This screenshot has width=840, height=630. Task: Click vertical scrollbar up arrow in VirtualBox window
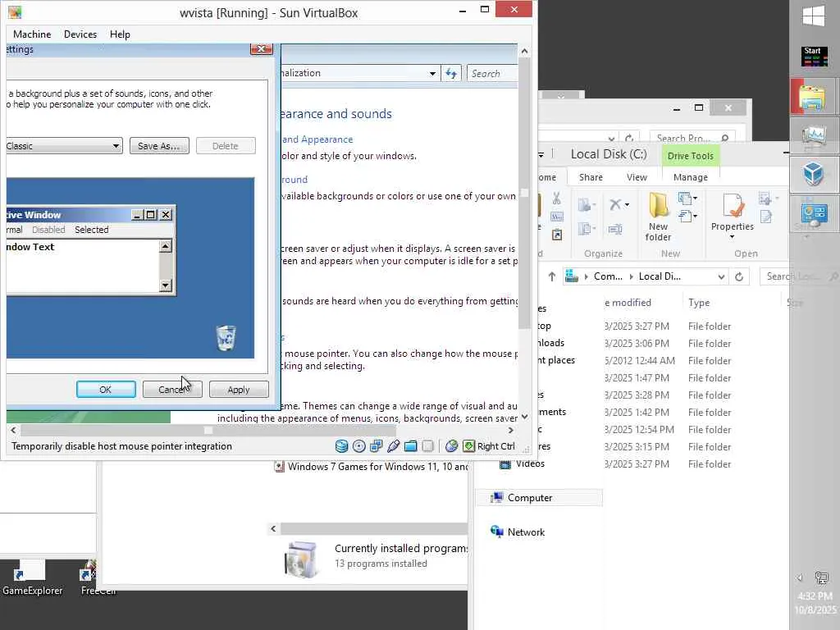click(x=524, y=52)
